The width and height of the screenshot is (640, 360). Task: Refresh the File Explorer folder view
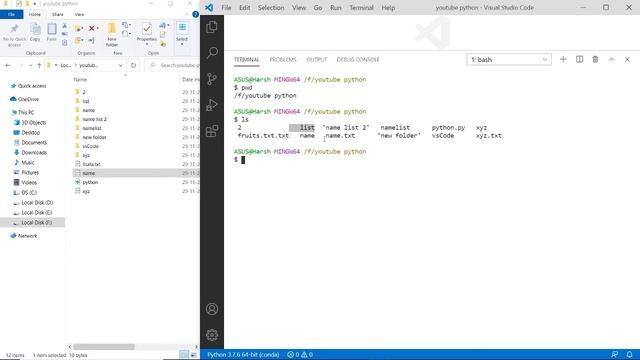tap(133, 65)
